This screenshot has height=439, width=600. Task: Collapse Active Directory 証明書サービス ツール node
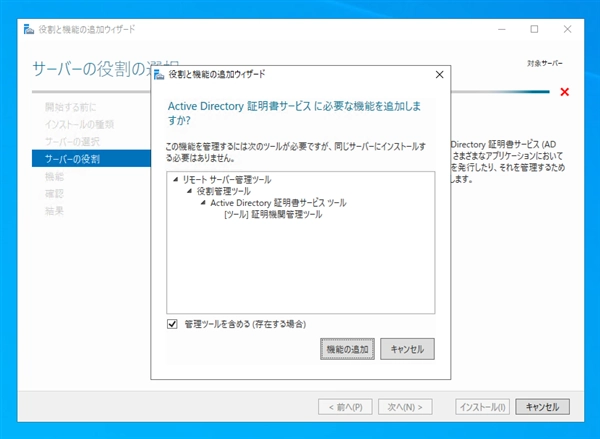[x=203, y=202]
